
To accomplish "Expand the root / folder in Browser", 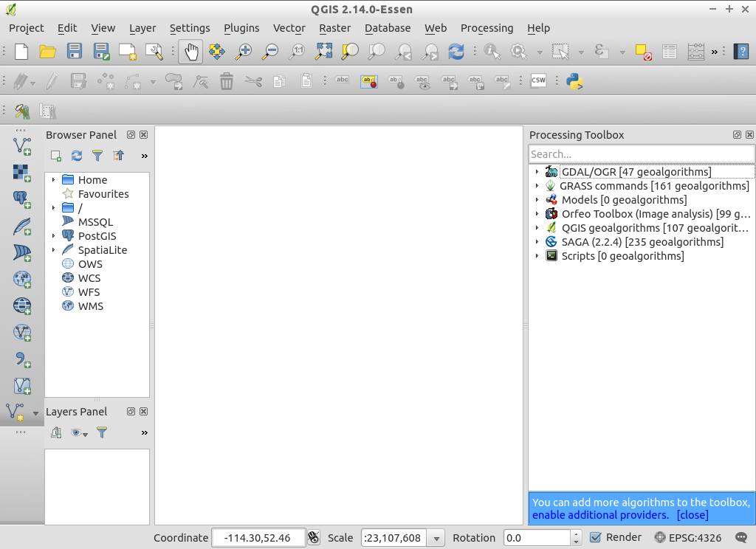I will (x=53, y=208).
